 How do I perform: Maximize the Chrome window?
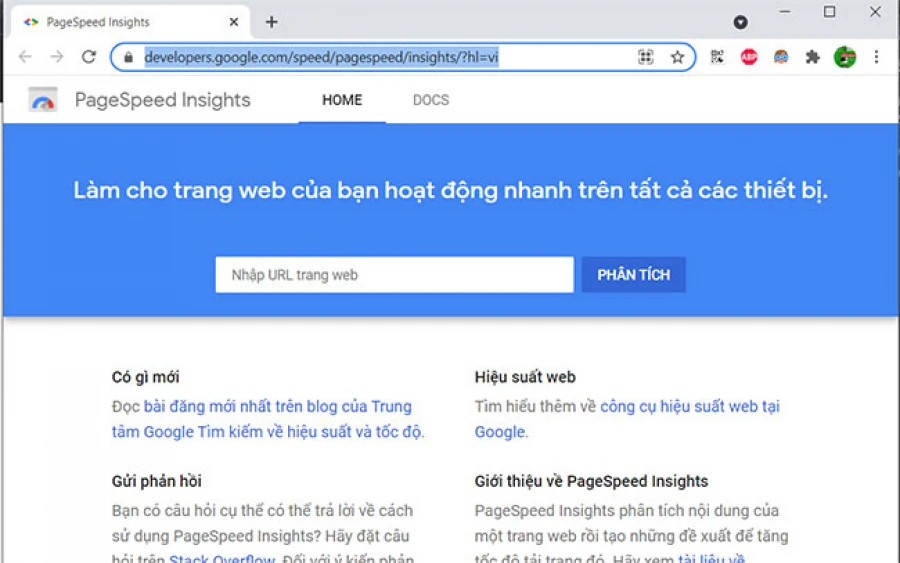click(829, 11)
